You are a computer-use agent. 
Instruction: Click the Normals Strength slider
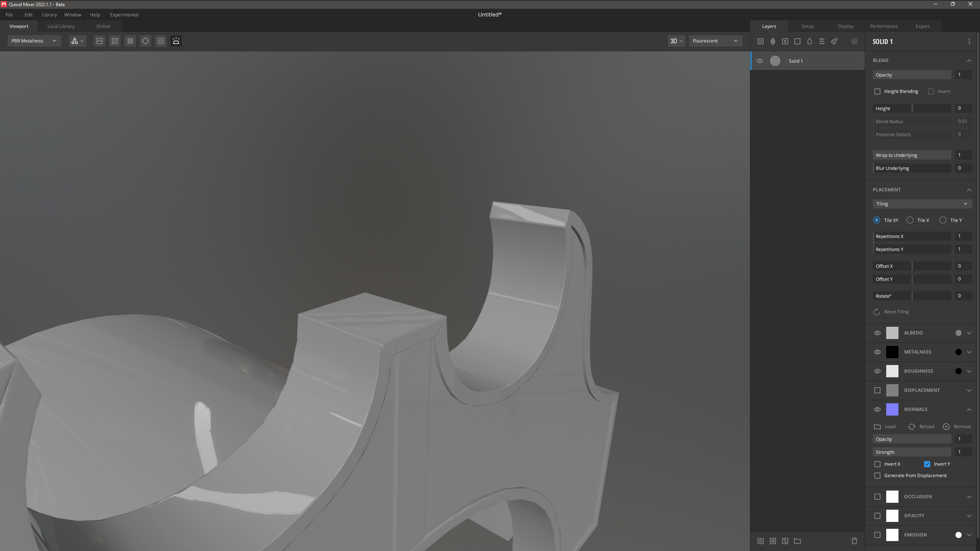click(912, 452)
